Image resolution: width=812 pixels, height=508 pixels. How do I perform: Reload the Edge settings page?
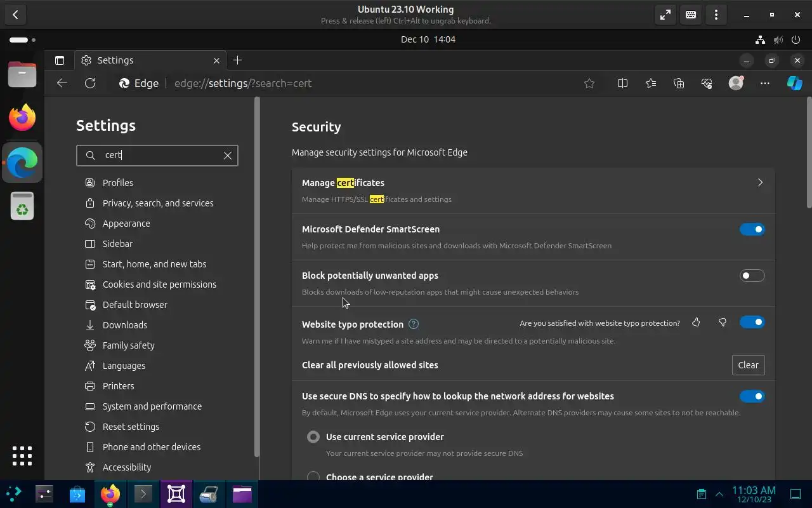pyautogui.click(x=90, y=83)
